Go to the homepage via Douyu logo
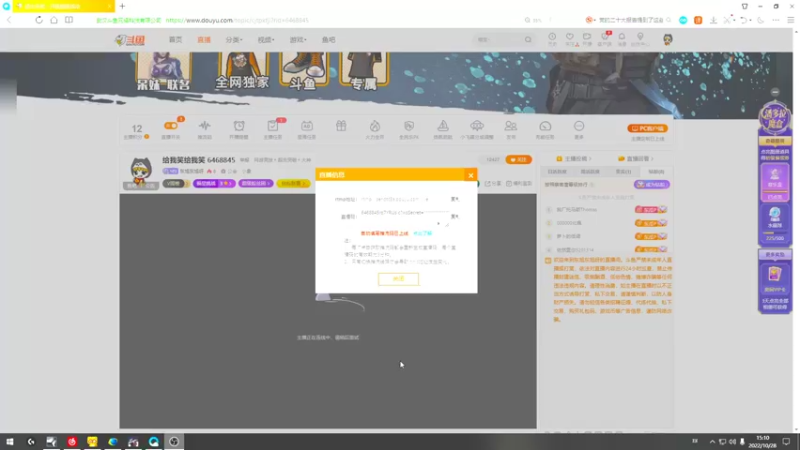 coord(130,40)
